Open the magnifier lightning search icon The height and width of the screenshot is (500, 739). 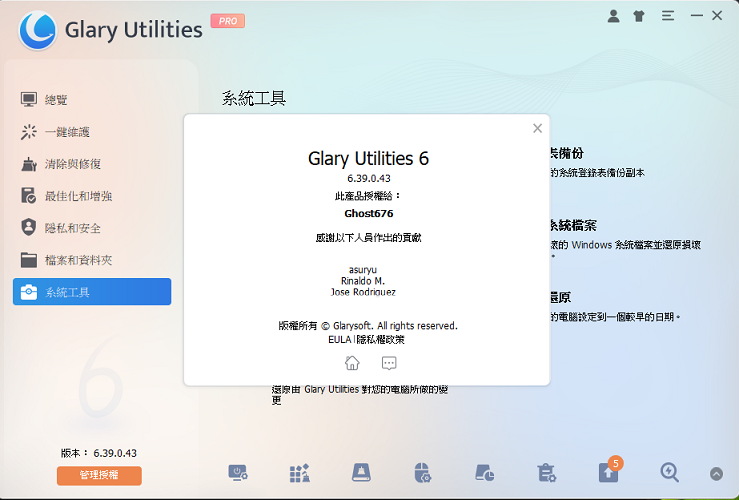669,472
